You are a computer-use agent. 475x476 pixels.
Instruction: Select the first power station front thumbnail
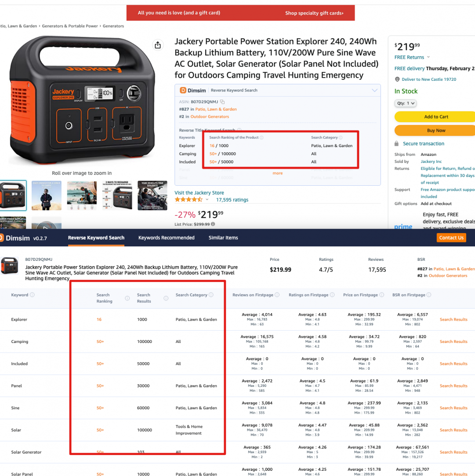point(13,195)
